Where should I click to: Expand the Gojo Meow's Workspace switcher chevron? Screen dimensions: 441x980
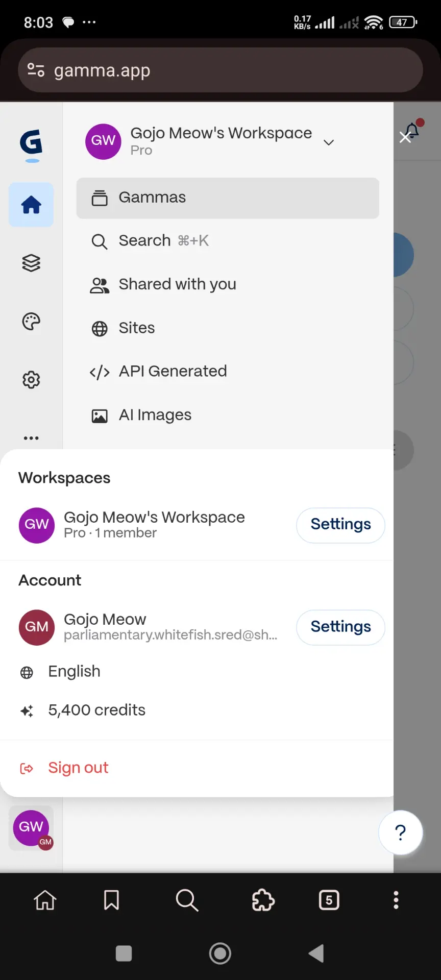click(x=329, y=142)
